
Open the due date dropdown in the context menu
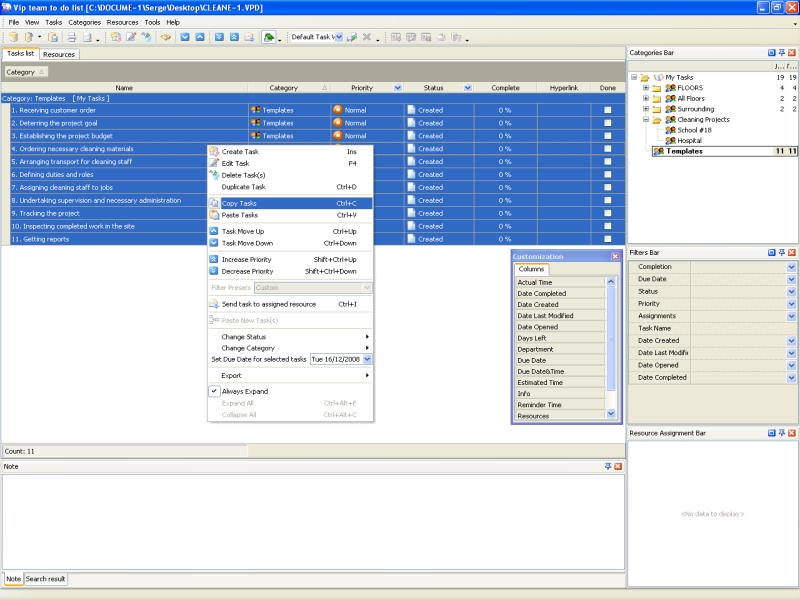click(x=367, y=359)
